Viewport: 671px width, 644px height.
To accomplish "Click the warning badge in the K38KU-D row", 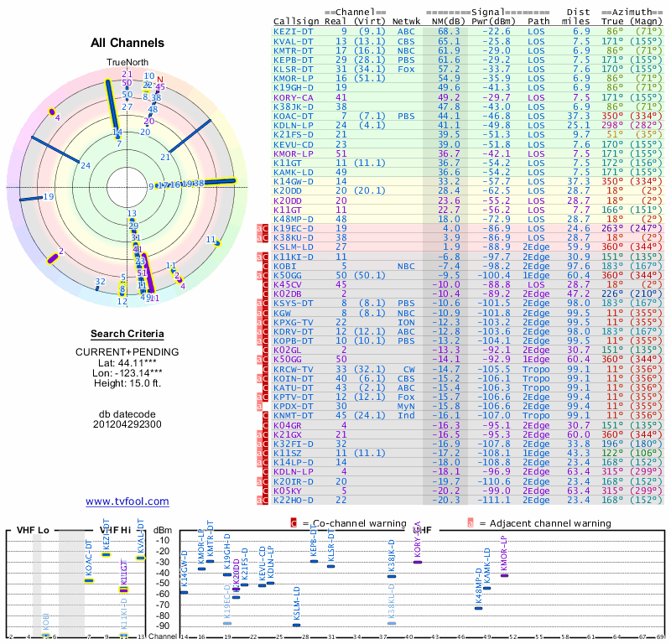I will coord(263,238).
